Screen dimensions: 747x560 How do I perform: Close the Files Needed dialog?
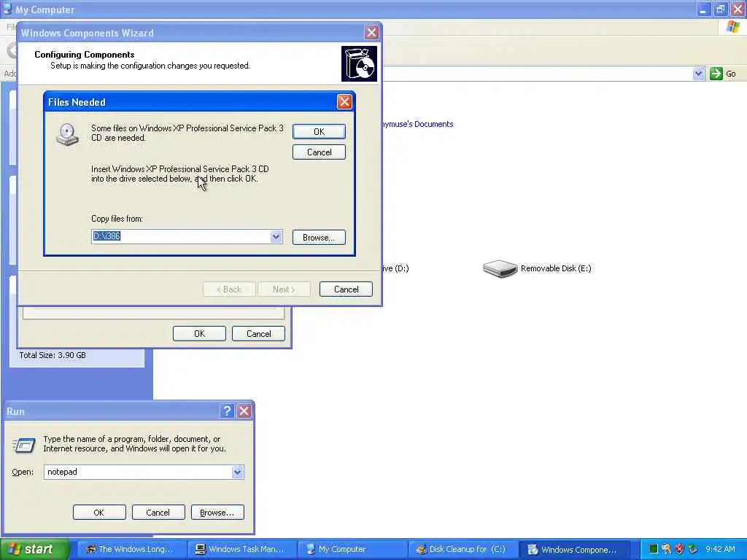344,101
